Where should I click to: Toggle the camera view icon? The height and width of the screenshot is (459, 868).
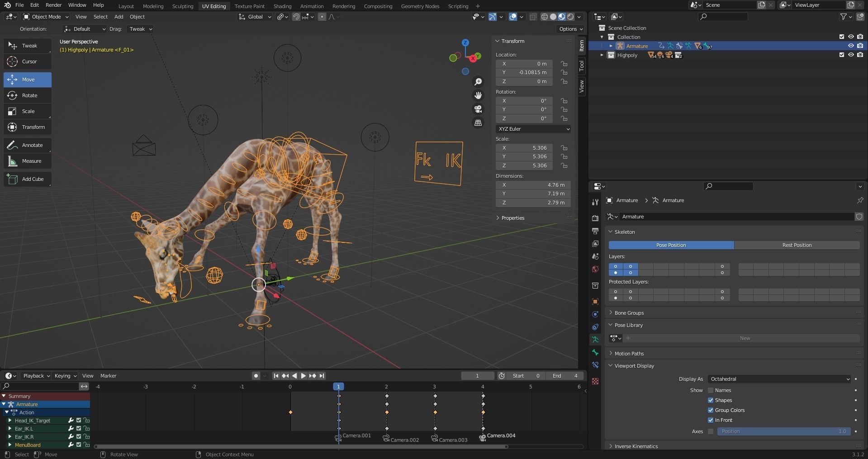[x=478, y=109]
